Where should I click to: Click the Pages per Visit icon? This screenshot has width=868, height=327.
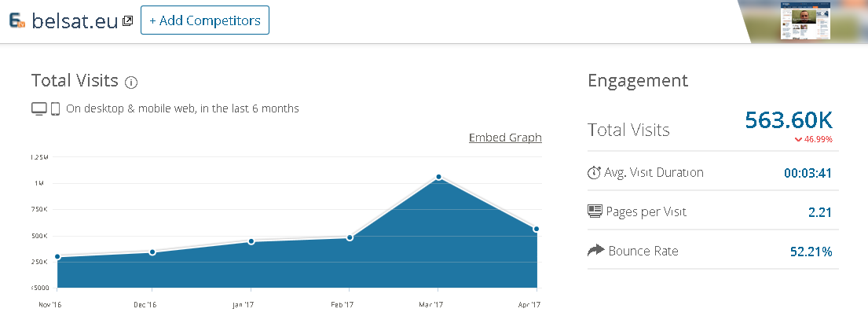pyautogui.click(x=595, y=211)
